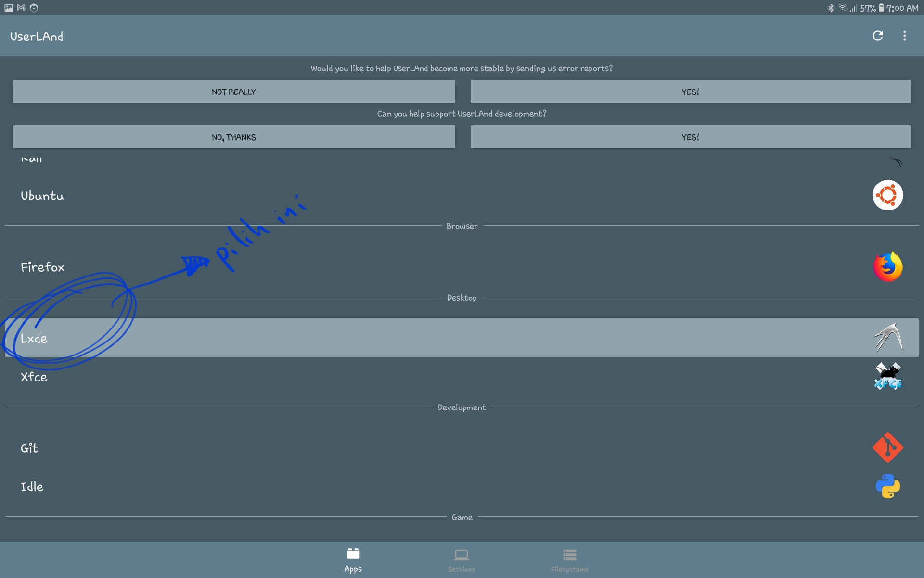Screen dimensions: 924x578
Task: Select the Firefox app entry
Action: pos(462,266)
